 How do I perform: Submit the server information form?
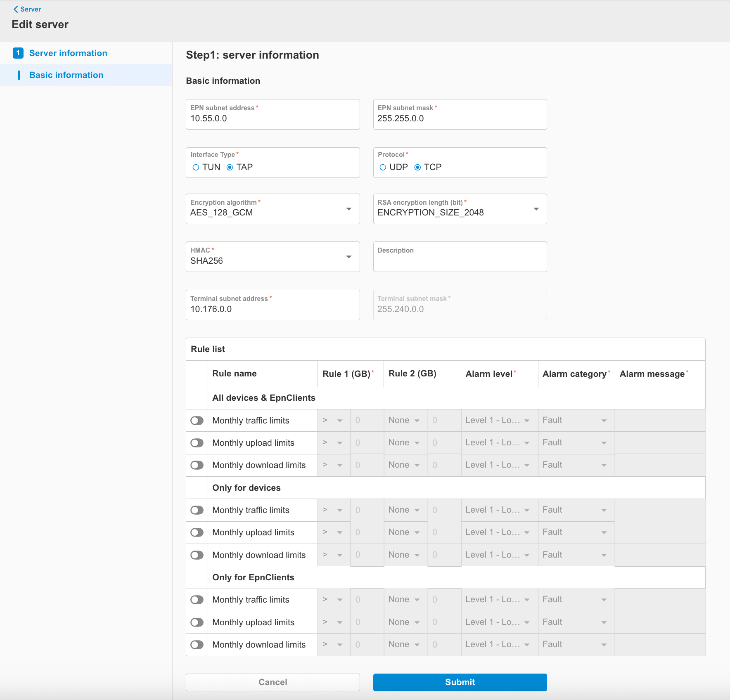460,682
